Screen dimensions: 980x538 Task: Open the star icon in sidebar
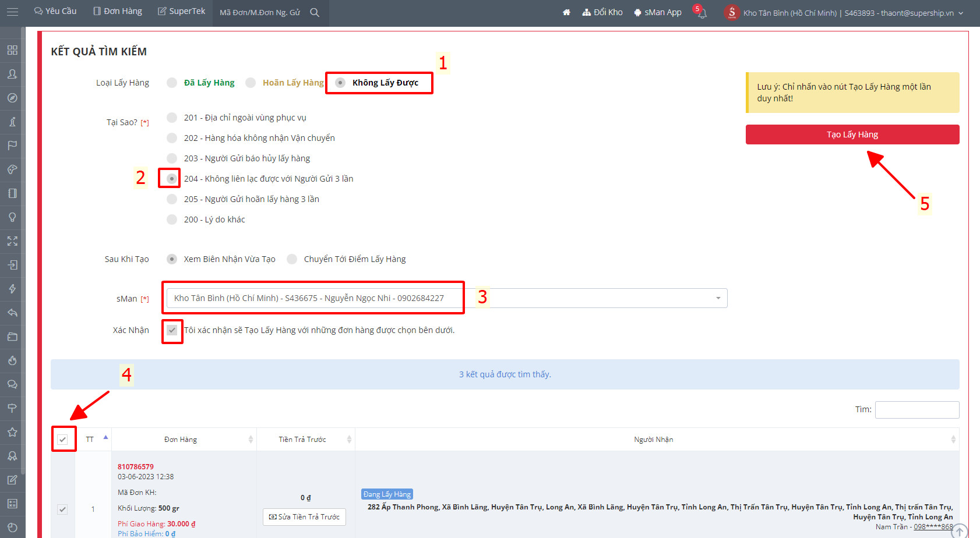point(12,432)
